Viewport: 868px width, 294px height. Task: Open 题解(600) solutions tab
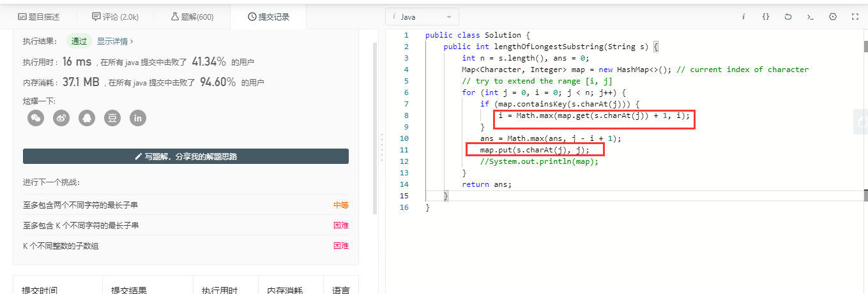click(x=192, y=17)
